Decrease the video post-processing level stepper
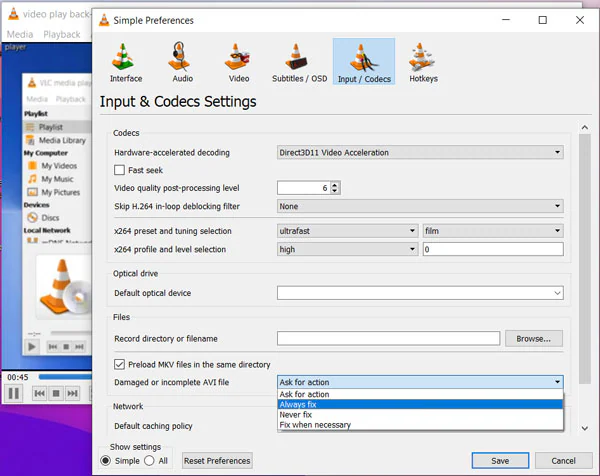The image size is (600, 476). pos(335,191)
